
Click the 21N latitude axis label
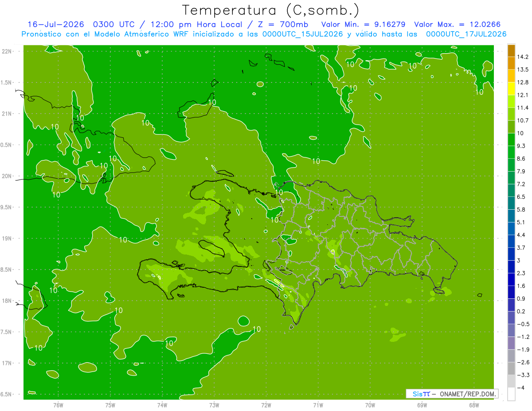6,114
